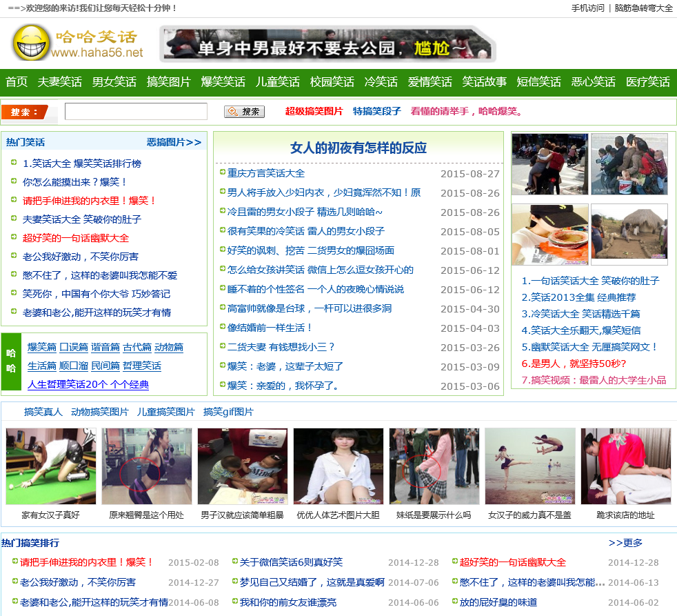Open headline 女人的初夜有怎样的反应

pos(358,148)
